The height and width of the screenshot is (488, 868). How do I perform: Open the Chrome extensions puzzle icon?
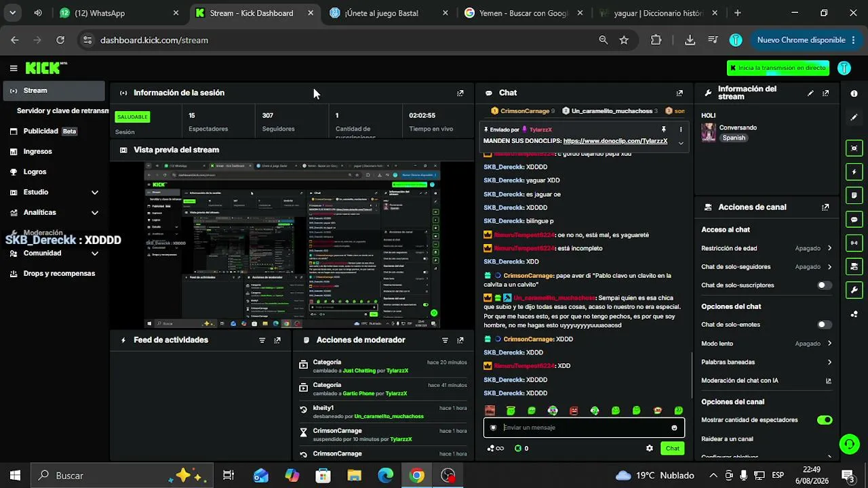(656, 40)
